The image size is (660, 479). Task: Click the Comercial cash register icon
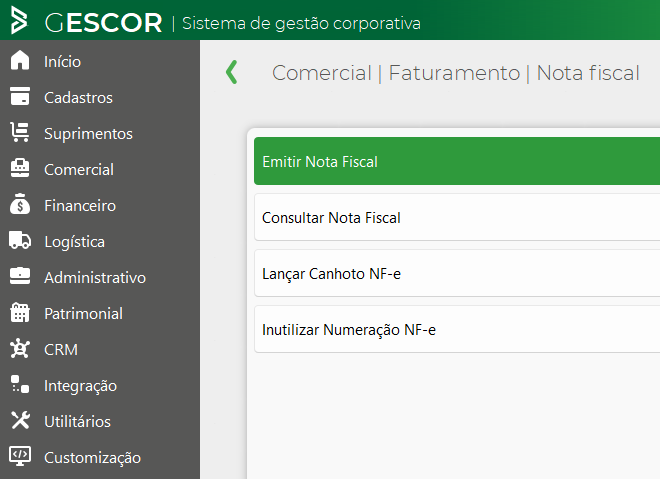coord(20,168)
